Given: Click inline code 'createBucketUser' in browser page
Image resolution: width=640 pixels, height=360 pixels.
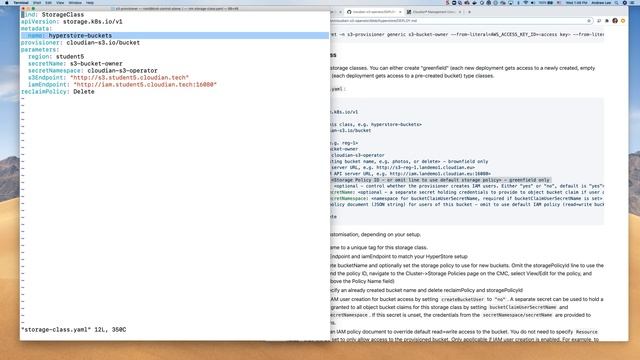Looking at the screenshot, I should pyautogui.click(x=462, y=299).
